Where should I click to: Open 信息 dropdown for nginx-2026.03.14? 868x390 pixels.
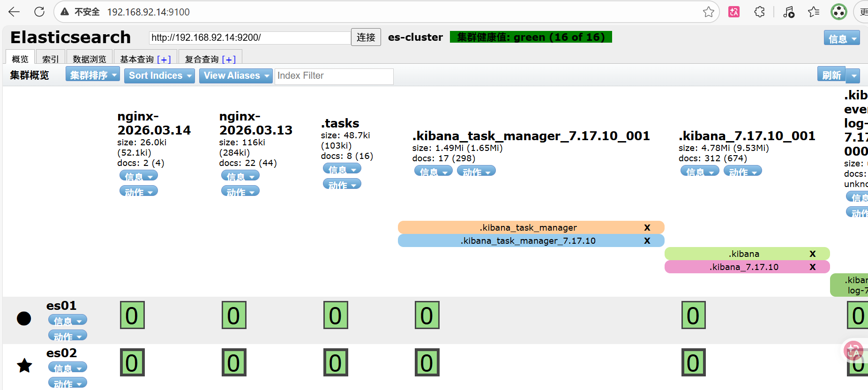(139, 176)
